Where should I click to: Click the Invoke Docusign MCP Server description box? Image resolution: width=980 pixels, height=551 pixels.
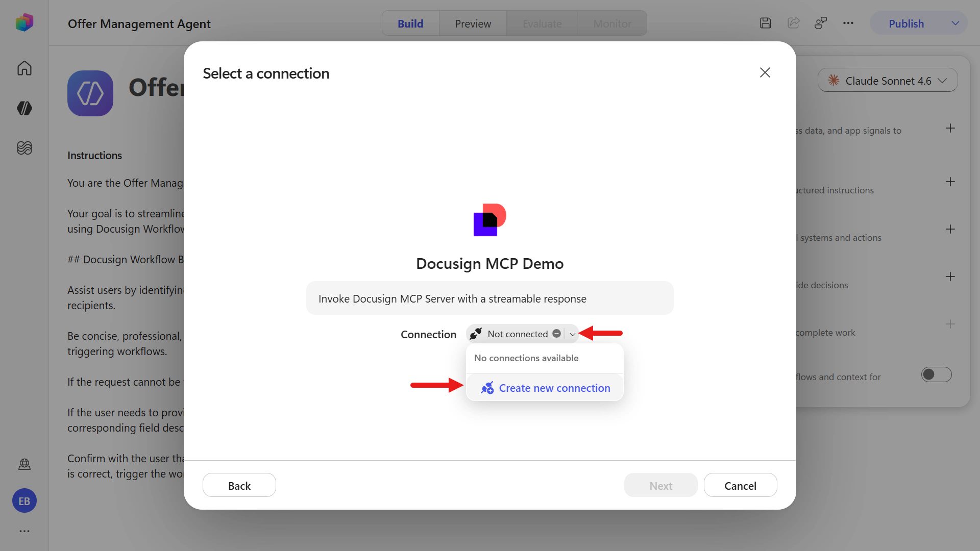click(489, 298)
